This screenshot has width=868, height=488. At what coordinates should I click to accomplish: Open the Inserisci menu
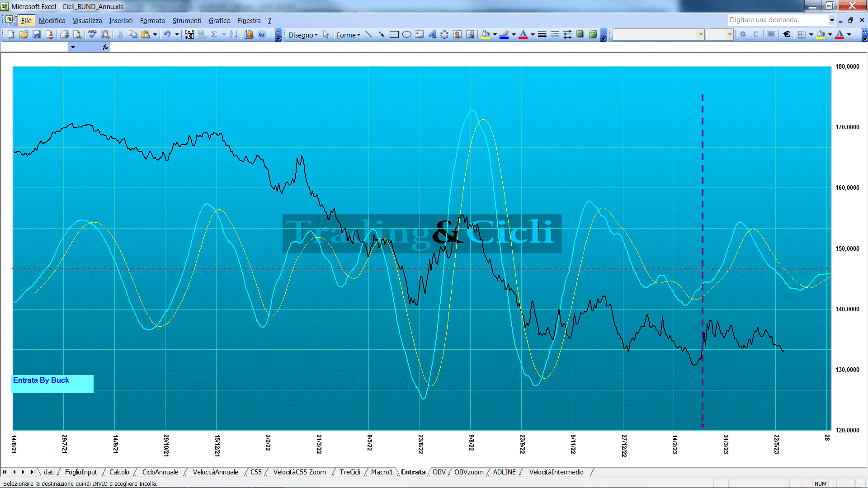pyautogui.click(x=121, y=21)
